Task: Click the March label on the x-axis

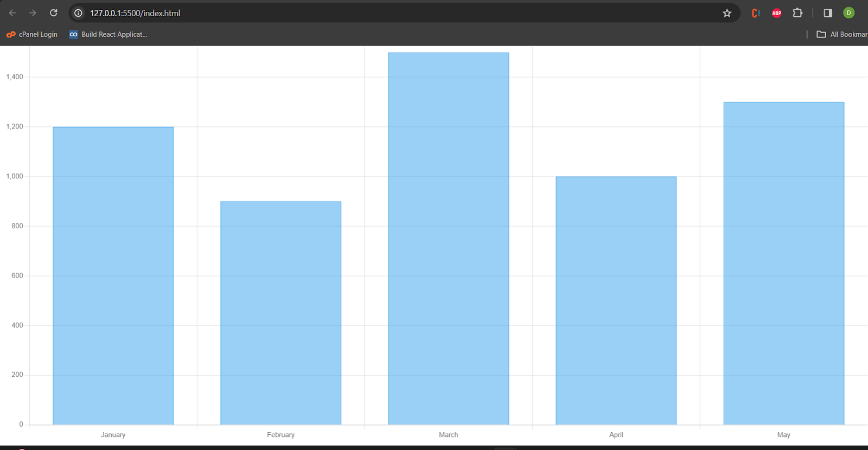Action: 448,435
